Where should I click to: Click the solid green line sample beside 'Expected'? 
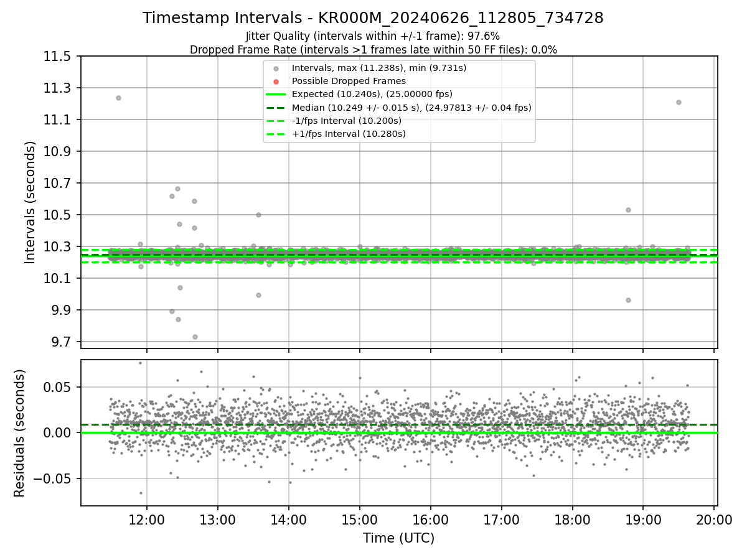click(x=276, y=95)
